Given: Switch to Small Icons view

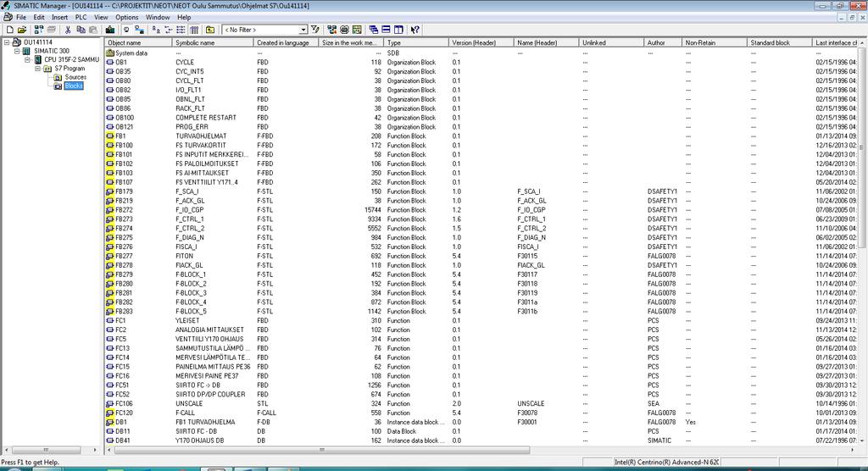Looking at the screenshot, I should click(169, 30).
